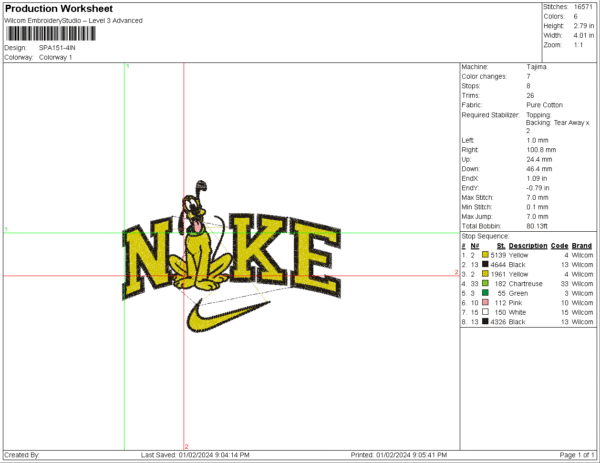Click the Color changes label
The height and width of the screenshot is (463, 600).
click(484, 77)
